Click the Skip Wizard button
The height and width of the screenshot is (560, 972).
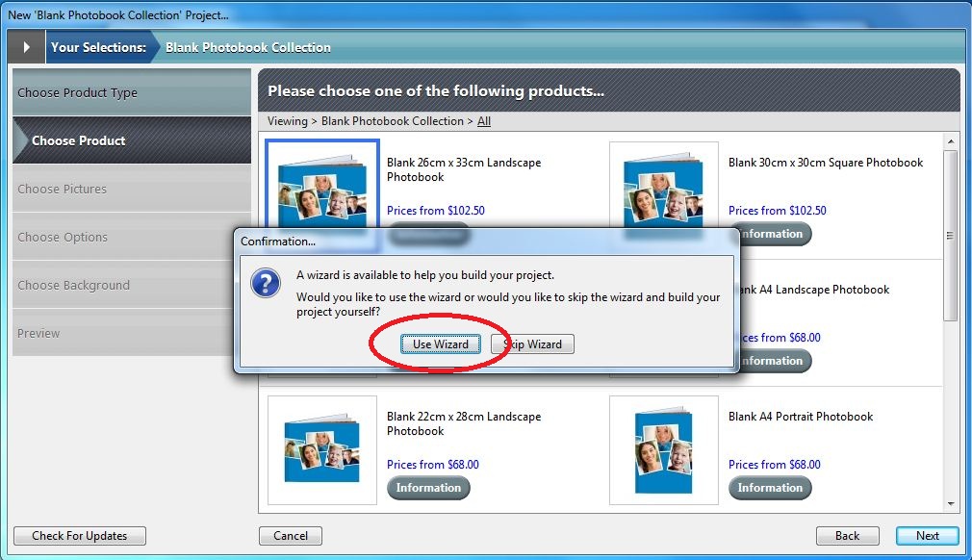[x=532, y=344]
